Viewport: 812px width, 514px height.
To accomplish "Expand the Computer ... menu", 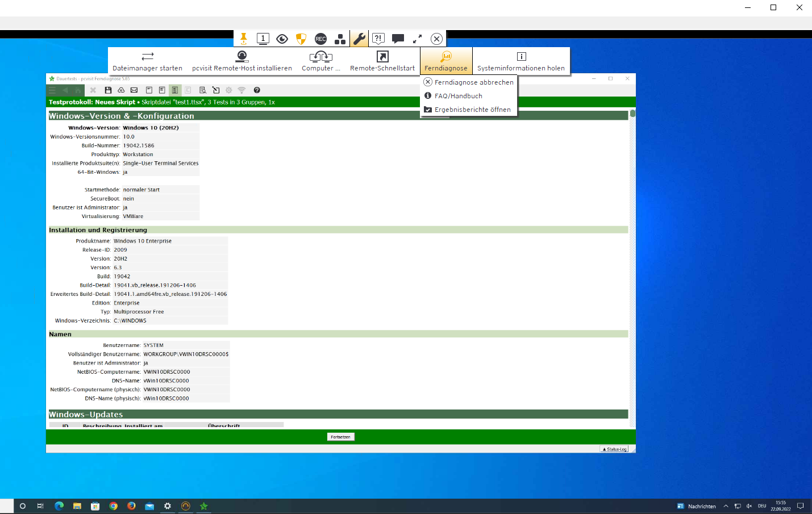I will (321, 61).
